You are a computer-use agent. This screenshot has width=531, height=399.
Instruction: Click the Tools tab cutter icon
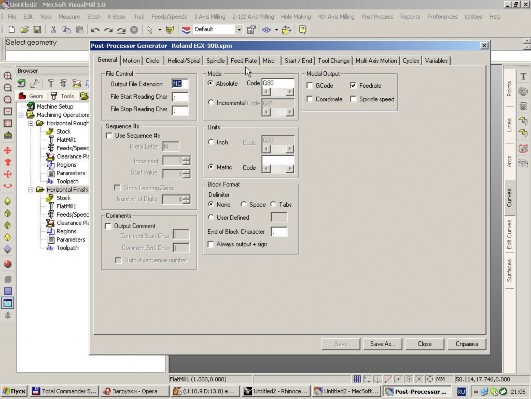point(54,96)
